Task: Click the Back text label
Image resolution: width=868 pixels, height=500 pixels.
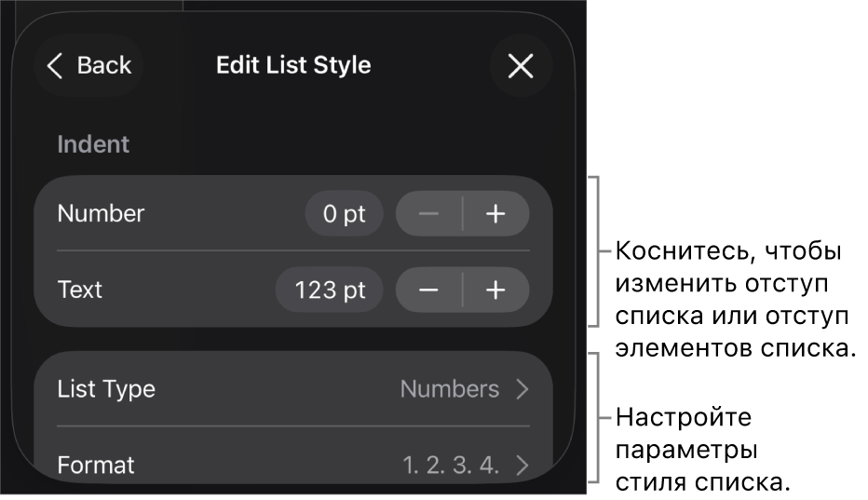Action: 104,65
